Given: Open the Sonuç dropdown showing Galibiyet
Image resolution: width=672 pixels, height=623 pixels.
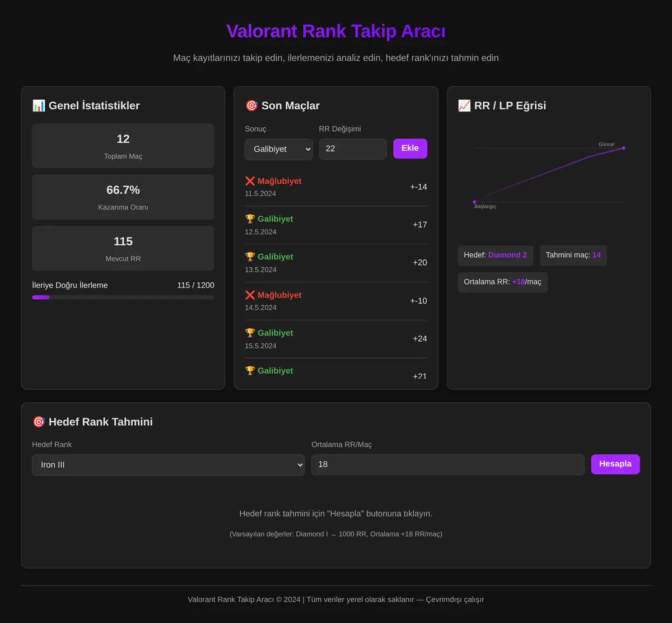Looking at the screenshot, I should pyautogui.click(x=279, y=149).
